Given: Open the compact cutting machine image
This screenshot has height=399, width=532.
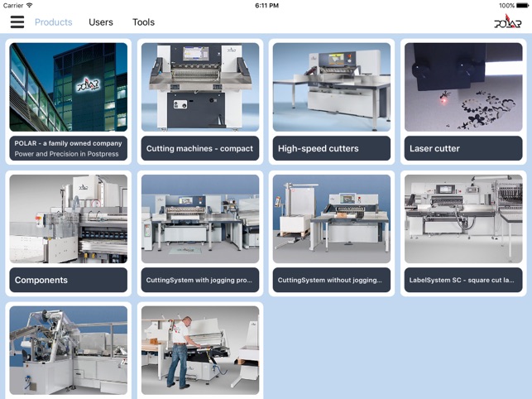Looking at the screenshot, I should [200, 87].
